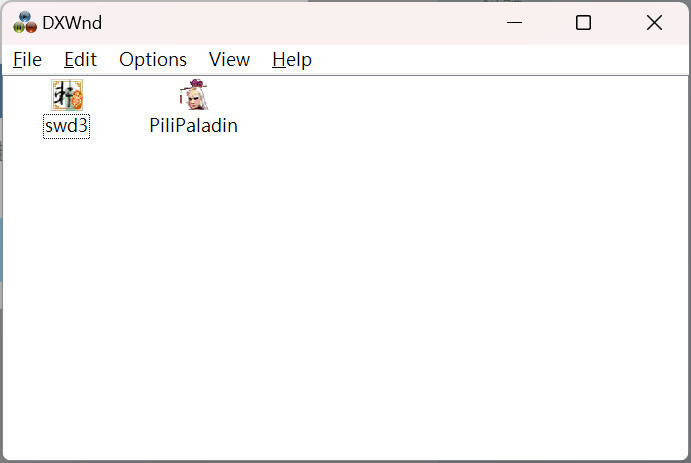Open the Edit menu
The height and width of the screenshot is (463, 691).
click(x=80, y=59)
